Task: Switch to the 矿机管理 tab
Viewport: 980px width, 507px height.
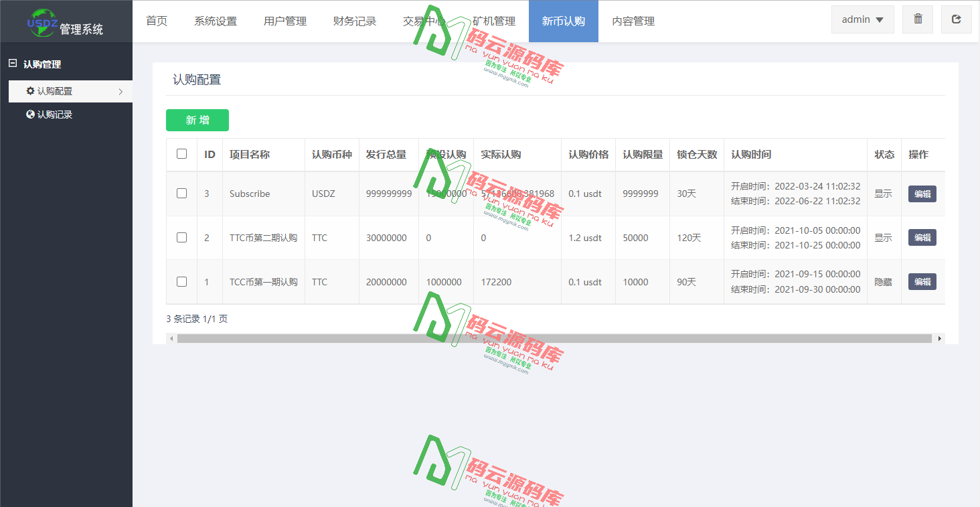Action: pos(494,21)
